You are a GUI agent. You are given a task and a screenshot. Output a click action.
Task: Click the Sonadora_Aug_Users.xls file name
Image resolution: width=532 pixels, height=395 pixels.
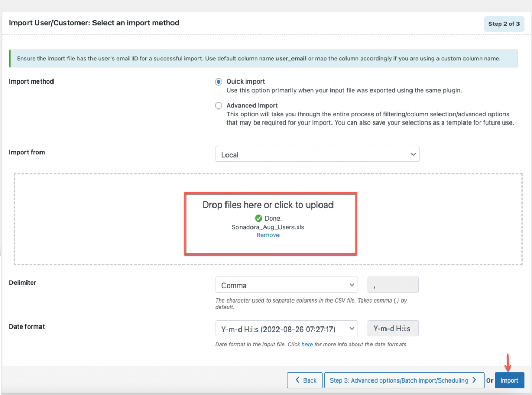268,227
